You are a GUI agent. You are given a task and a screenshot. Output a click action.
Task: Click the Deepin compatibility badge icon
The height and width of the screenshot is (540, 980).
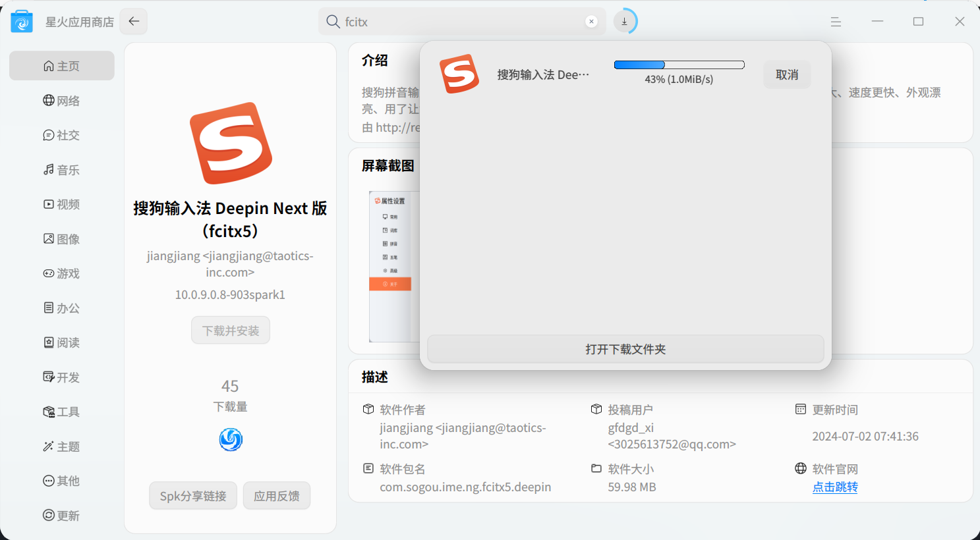click(231, 439)
